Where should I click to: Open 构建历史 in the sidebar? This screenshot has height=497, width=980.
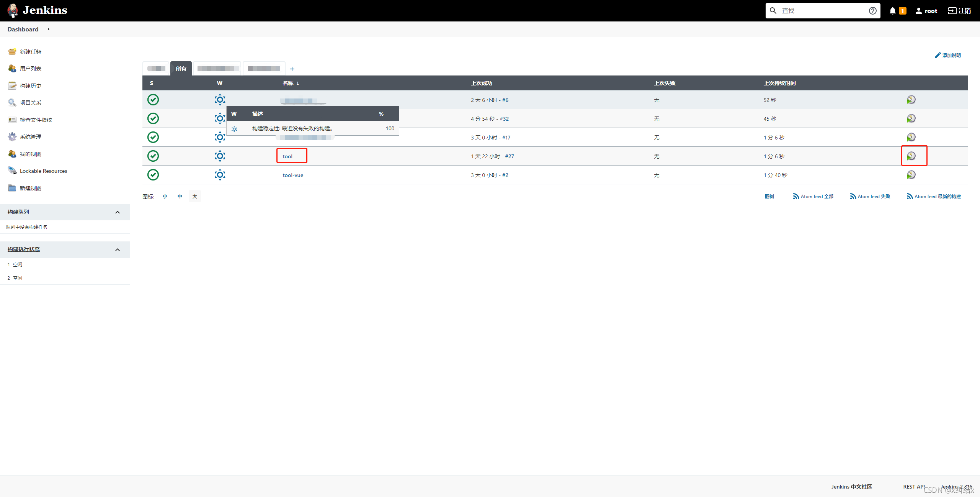pos(30,85)
